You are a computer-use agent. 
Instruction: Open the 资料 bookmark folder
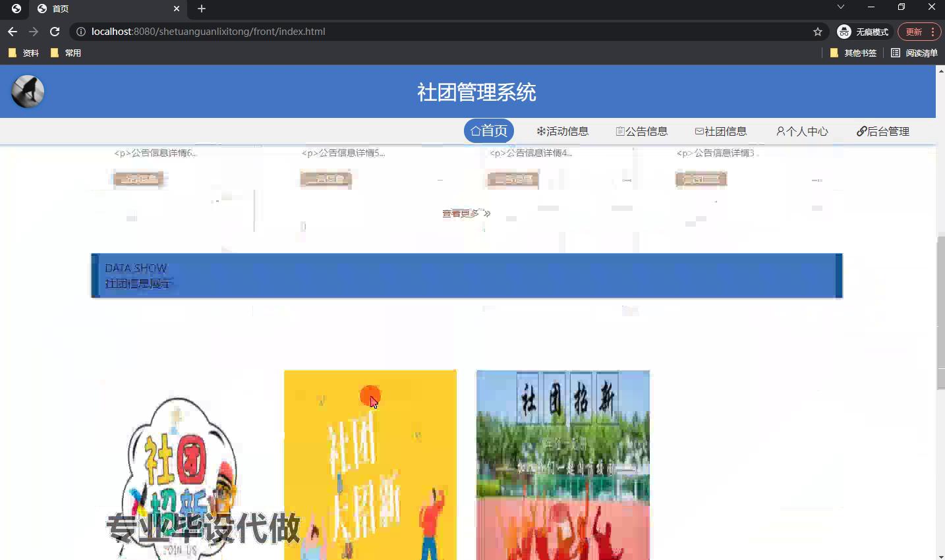(x=24, y=53)
